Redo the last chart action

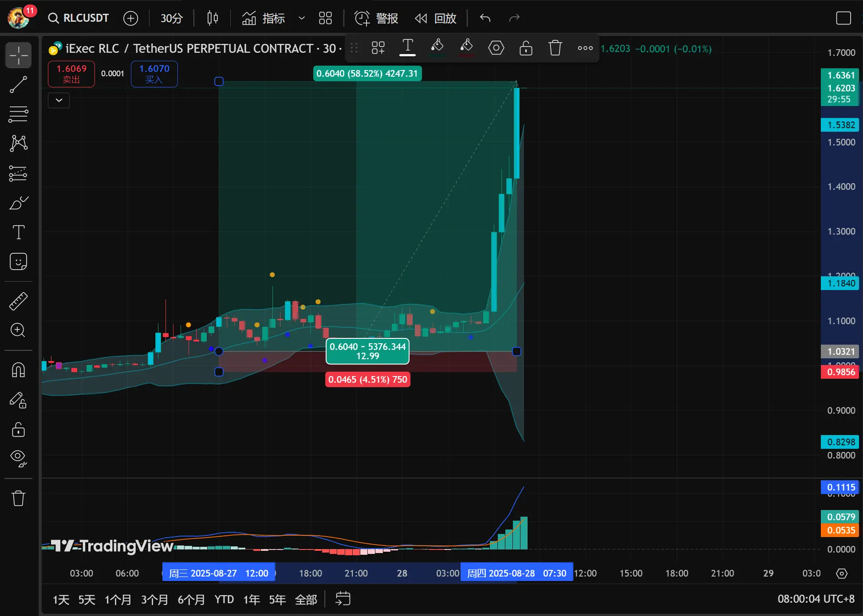[514, 18]
